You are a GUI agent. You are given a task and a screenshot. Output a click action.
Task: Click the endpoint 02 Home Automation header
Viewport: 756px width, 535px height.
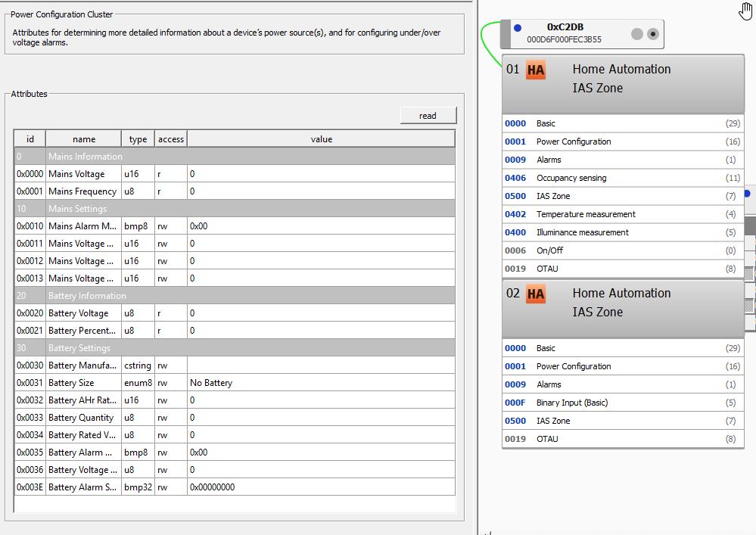point(623,309)
